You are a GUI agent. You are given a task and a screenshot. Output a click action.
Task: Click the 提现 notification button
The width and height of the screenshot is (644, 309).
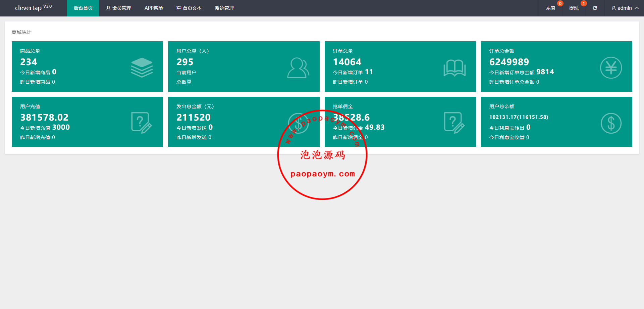tap(574, 8)
